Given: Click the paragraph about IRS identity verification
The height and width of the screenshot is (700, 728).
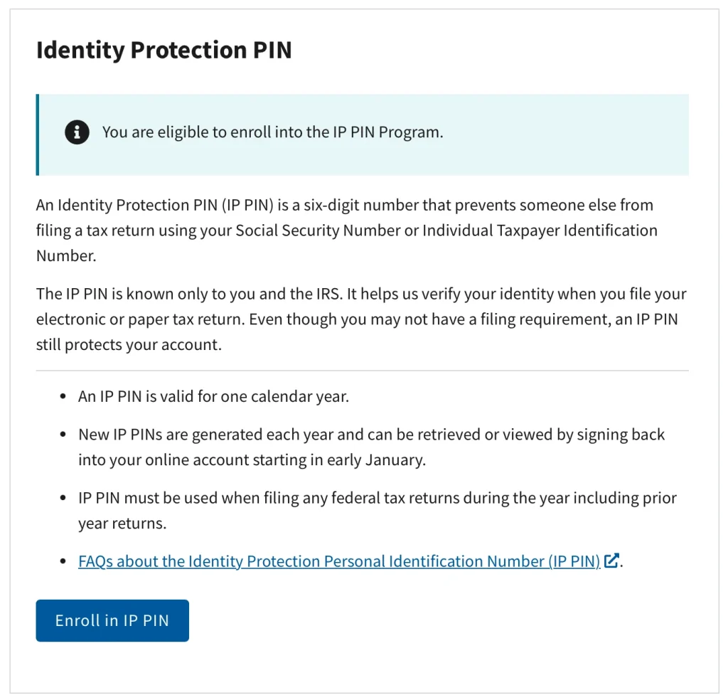Looking at the screenshot, I should click(355, 319).
